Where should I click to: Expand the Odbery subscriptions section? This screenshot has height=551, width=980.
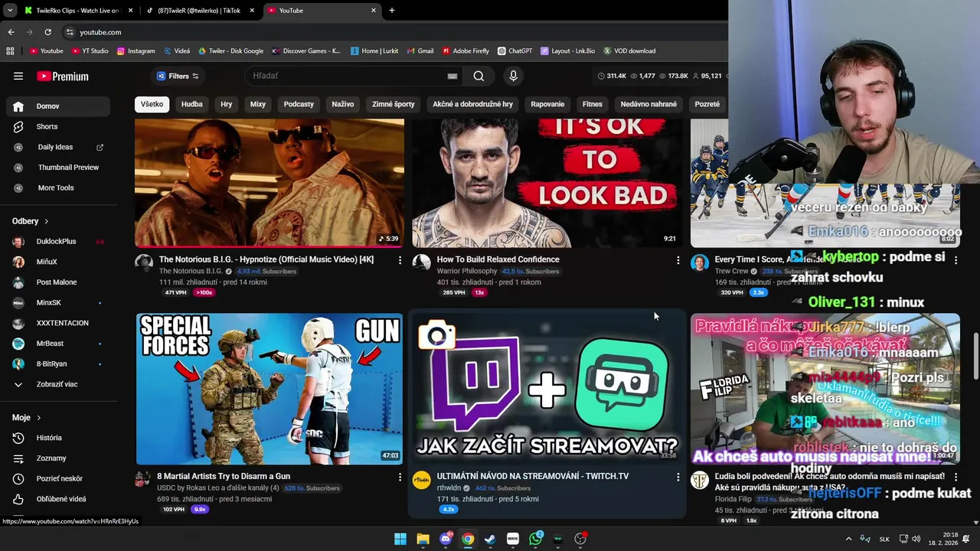pyautogui.click(x=31, y=221)
